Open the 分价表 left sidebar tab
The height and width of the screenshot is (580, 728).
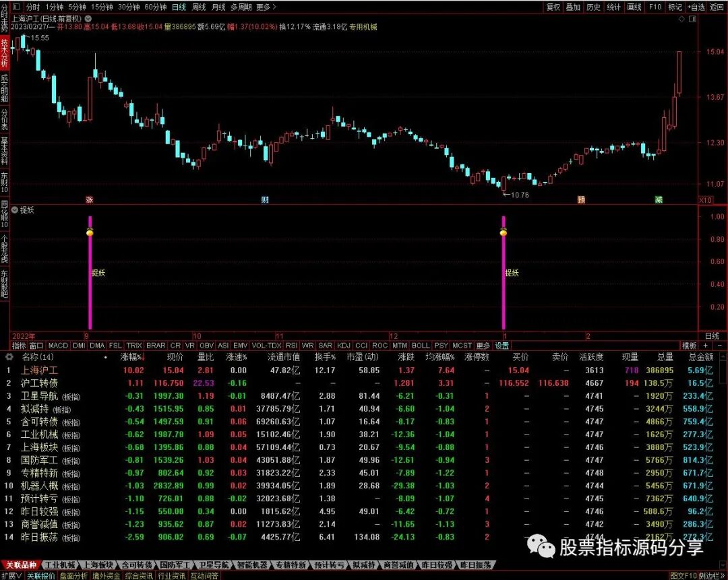click(4, 120)
